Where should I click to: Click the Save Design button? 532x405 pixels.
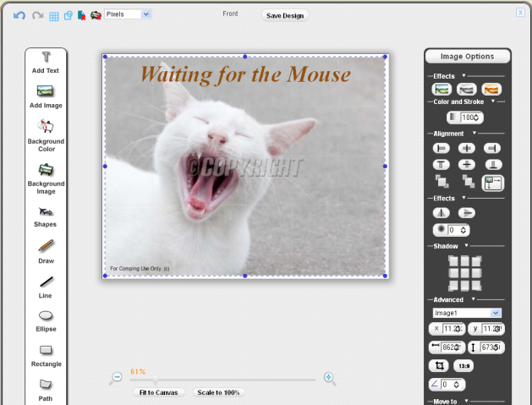pyautogui.click(x=285, y=15)
